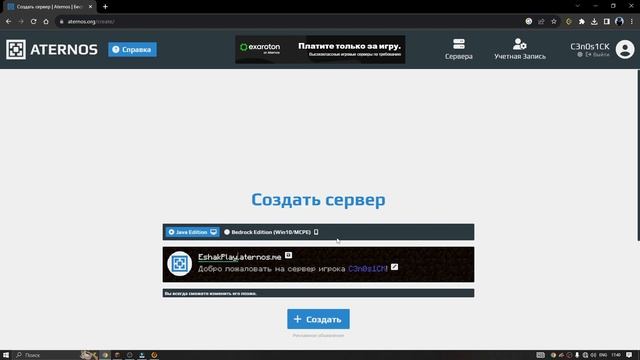Screen dimensions: 640x360
Task: Click the page vertical scrollbar
Action: 638,155
